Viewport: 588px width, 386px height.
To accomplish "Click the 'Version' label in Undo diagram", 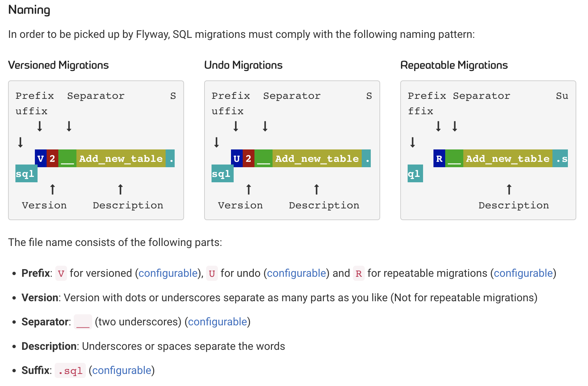I will pos(240,205).
